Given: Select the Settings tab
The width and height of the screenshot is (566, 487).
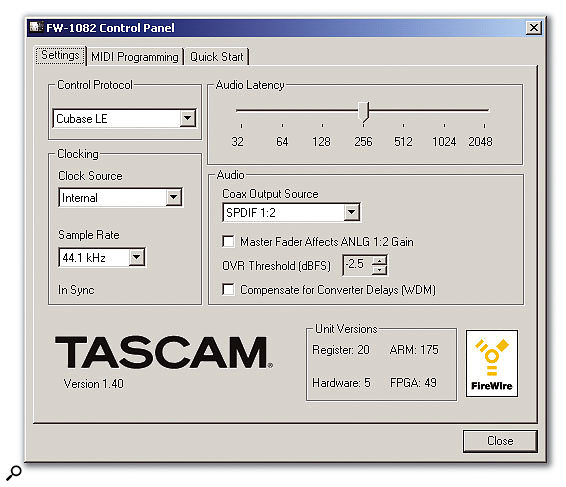Looking at the screenshot, I should pos(60,55).
